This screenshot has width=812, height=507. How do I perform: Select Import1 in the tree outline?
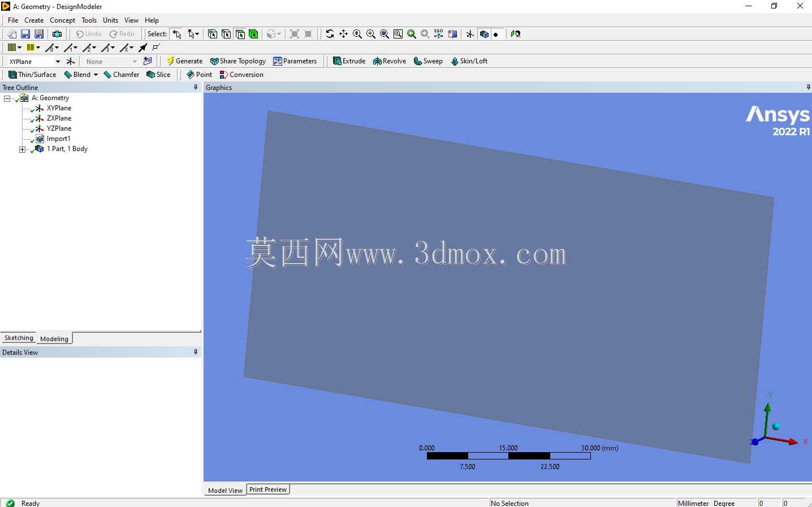[x=58, y=139]
